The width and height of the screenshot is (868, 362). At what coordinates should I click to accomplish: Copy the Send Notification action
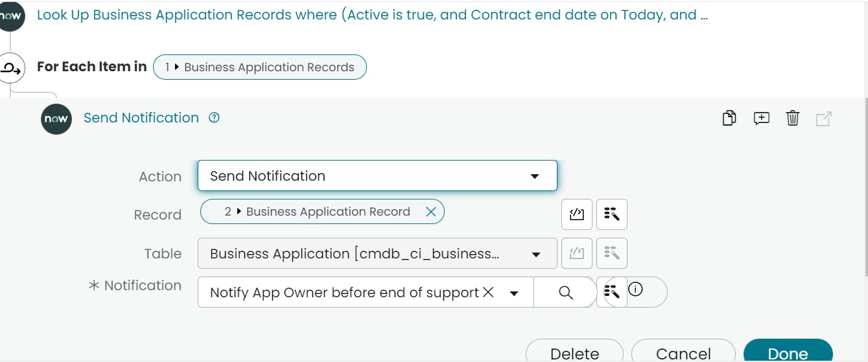click(729, 119)
